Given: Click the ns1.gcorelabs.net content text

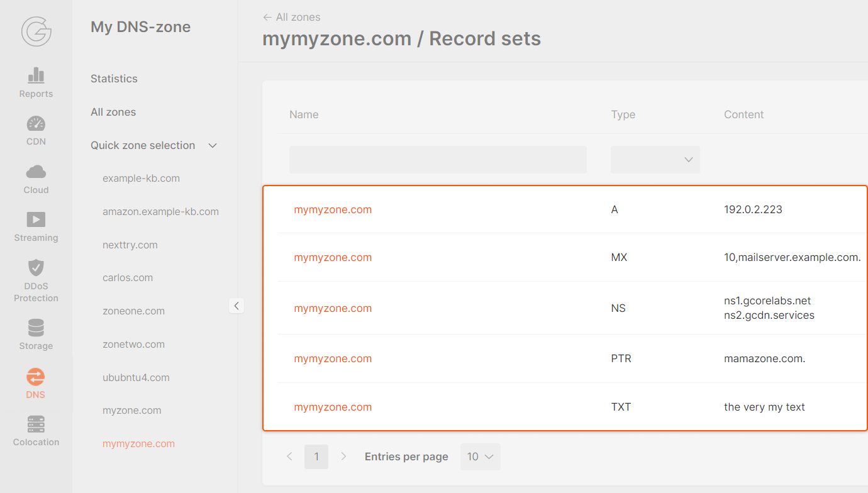Looking at the screenshot, I should click(x=767, y=301).
